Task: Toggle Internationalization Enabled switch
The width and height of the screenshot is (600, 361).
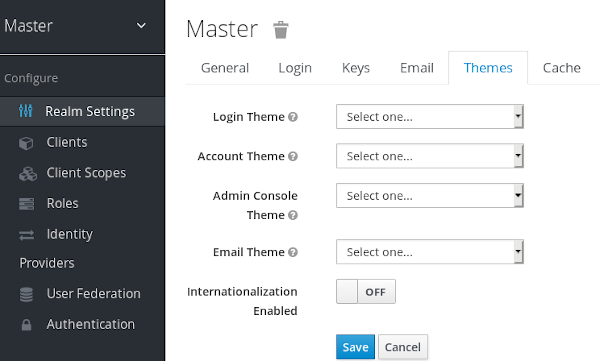Action: pos(366,292)
